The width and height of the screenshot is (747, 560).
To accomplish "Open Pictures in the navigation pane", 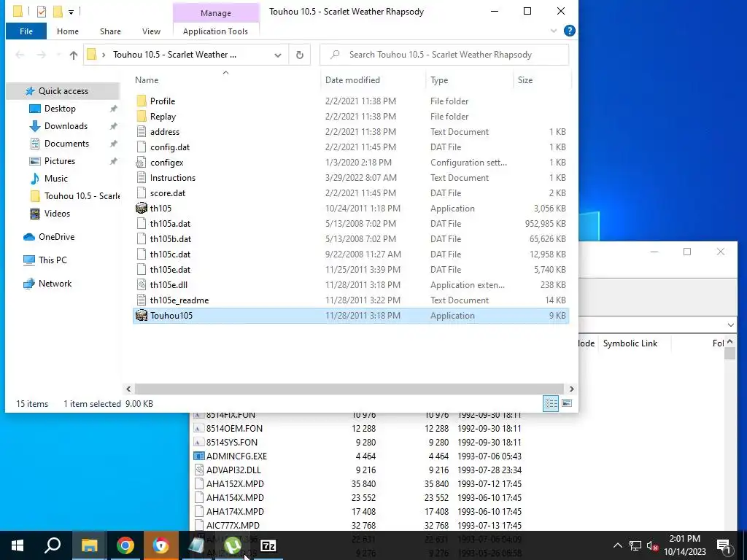I will pos(60,161).
